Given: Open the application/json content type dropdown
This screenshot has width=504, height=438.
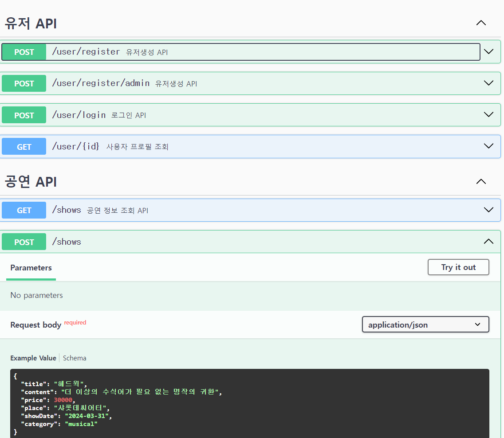Looking at the screenshot, I should (425, 325).
